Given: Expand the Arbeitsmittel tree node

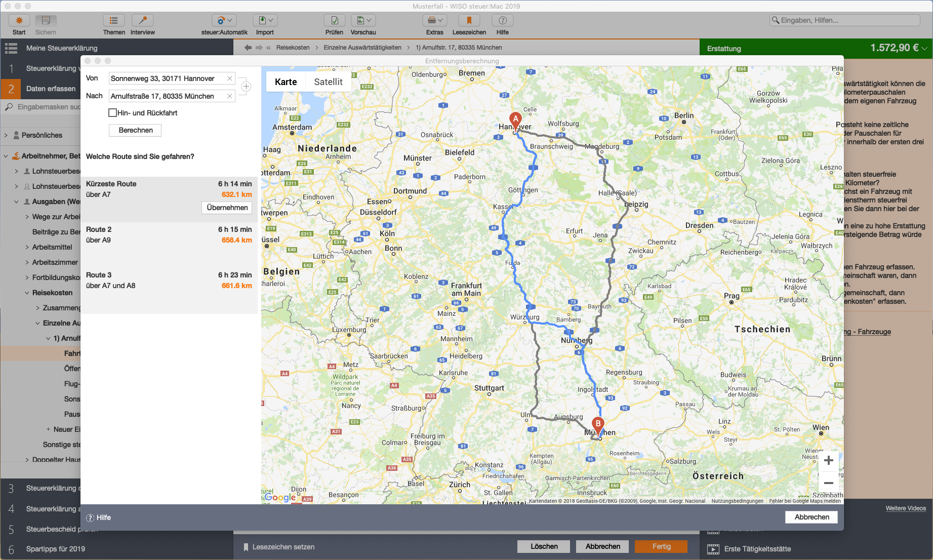Looking at the screenshot, I should pyautogui.click(x=27, y=247).
